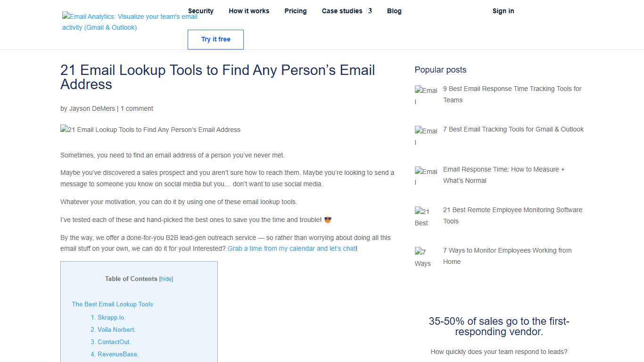
Task: Click the author link "Jayson DeMers"
Action: pyautogui.click(x=92, y=108)
